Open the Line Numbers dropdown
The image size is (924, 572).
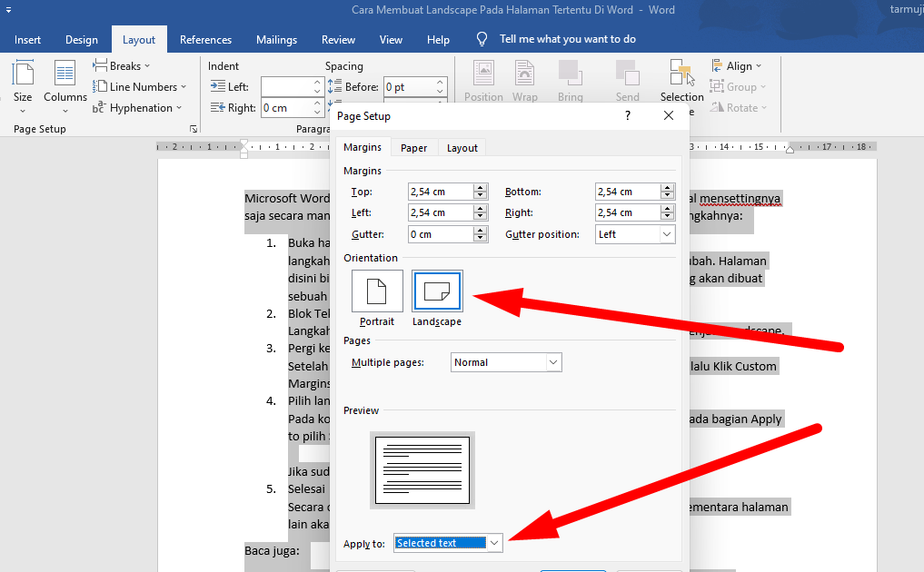140,86
